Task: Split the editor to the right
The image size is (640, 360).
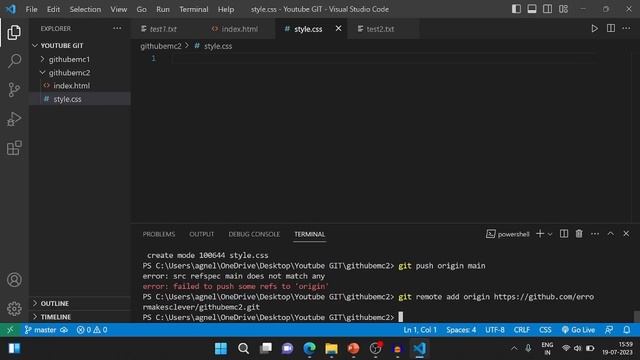Action: [611, 29]
